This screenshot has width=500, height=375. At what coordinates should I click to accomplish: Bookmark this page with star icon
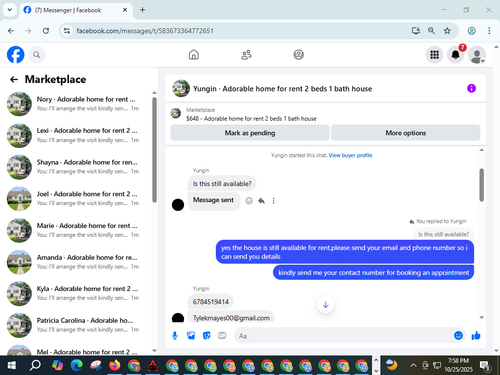point(447,31)
